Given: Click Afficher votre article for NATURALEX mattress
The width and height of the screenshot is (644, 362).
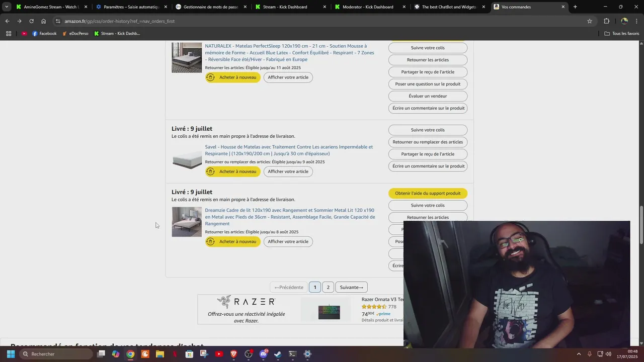Looking at the screenshot, I should click(288, 77).
